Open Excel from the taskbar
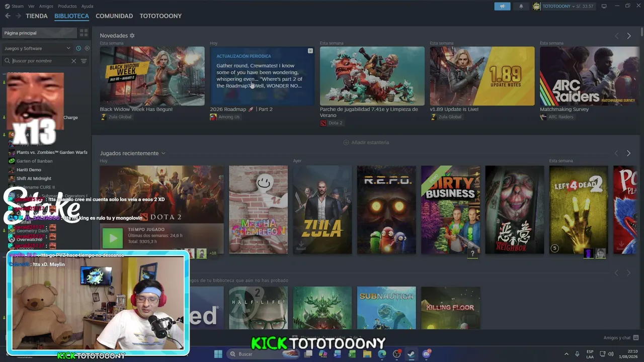This screenshot has height=362, width=644. click(352, 354)
